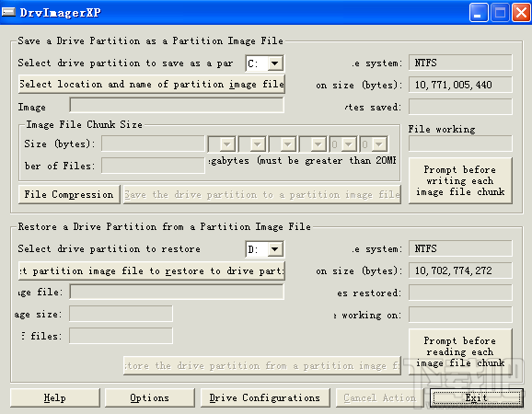532x414 pixels.
Task: Open the Options button
Action: point(150,397)
